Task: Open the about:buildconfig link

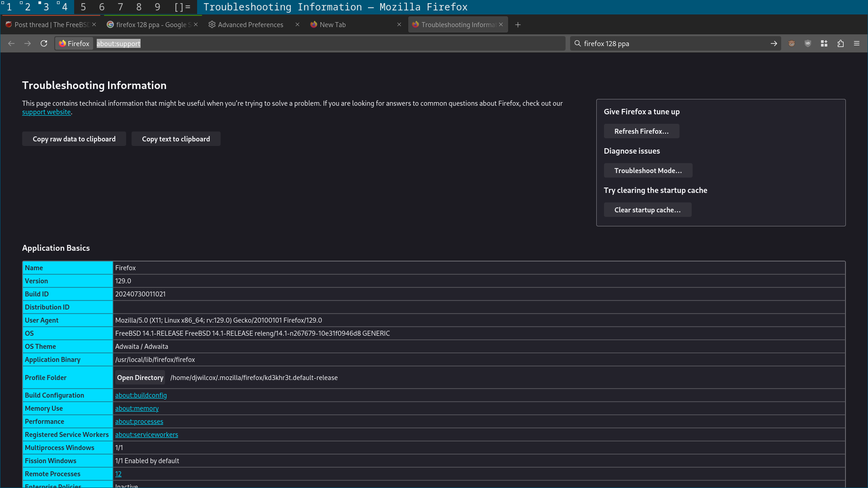Action: (141, 395)
